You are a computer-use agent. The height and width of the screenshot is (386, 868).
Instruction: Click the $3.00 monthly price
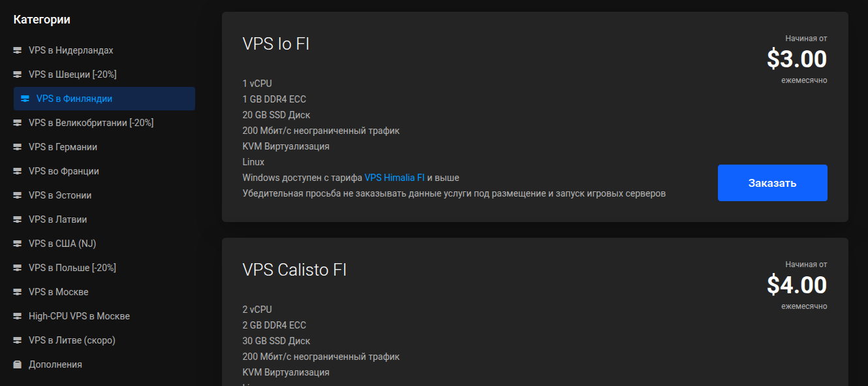tap(796, 59)
